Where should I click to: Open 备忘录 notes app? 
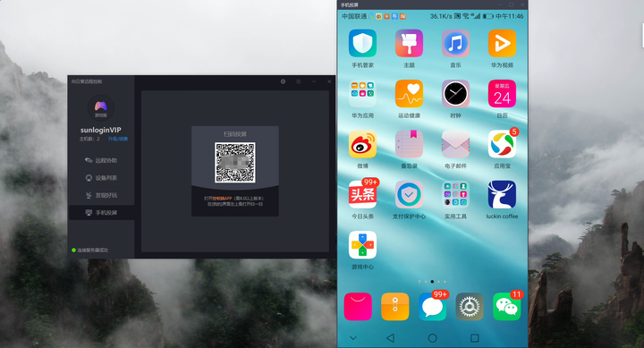click(x=409, y=144)
